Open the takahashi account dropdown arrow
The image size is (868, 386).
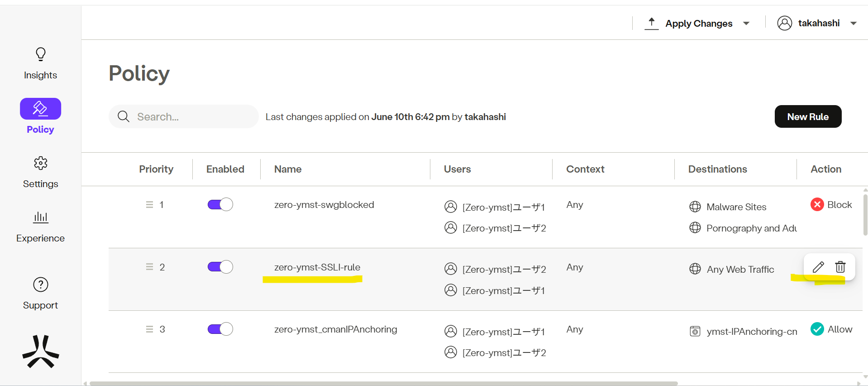[x=854, y=24]
